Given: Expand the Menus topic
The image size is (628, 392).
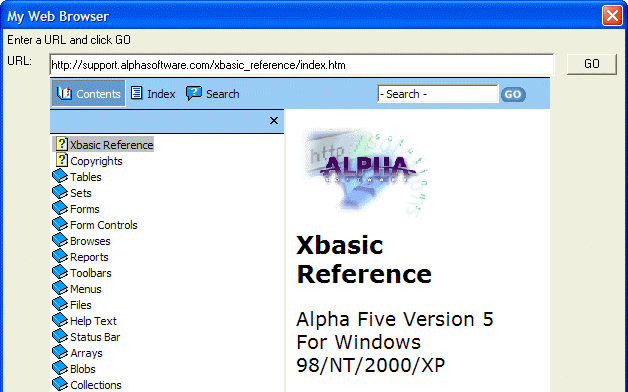Looking at the screenshot, I should coord(86,289).
